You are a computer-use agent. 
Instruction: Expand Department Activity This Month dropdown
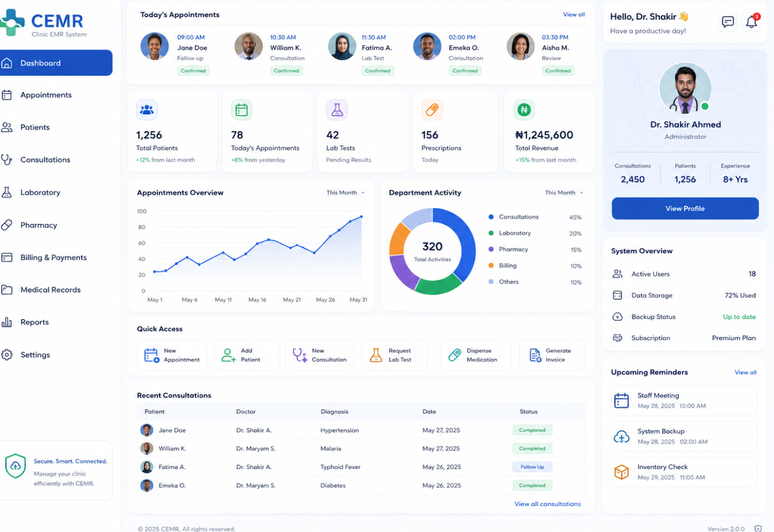click(564, 192)
